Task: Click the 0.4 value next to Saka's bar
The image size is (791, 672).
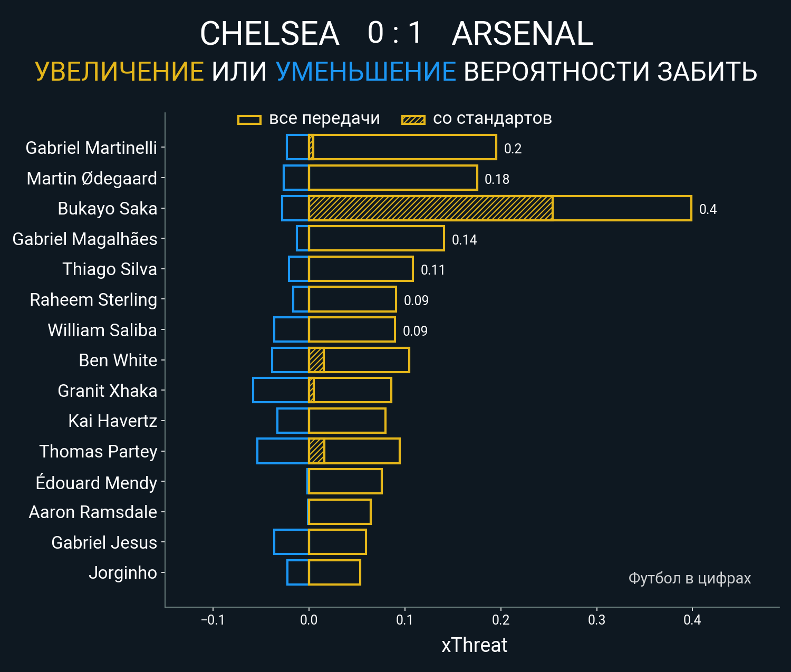Action: [x=708, y=209]
